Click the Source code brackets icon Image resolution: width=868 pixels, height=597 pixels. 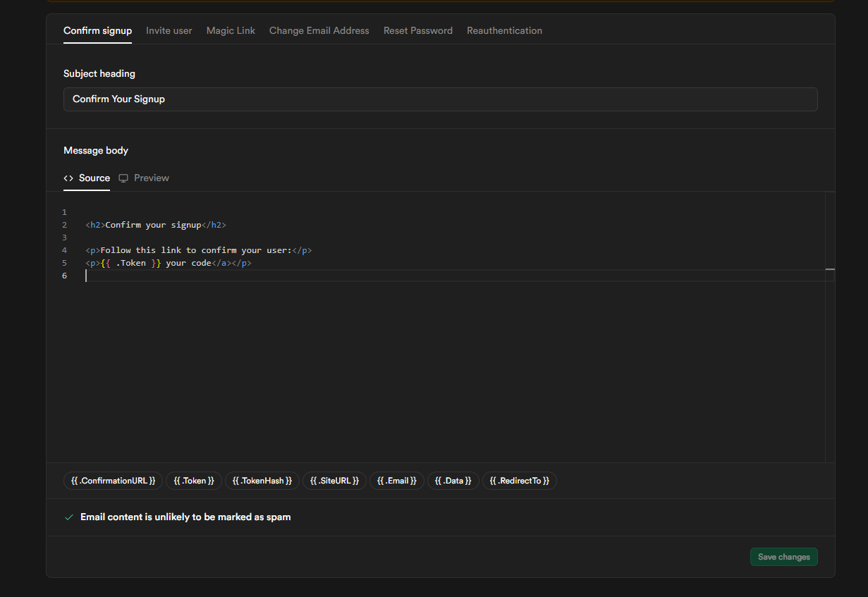click(x=68, y=178)
